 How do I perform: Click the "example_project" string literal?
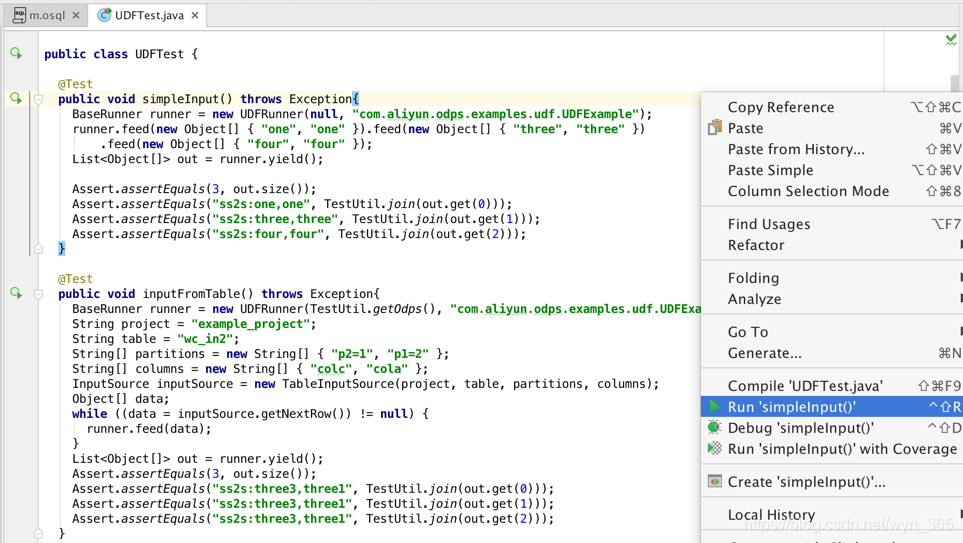251,324
